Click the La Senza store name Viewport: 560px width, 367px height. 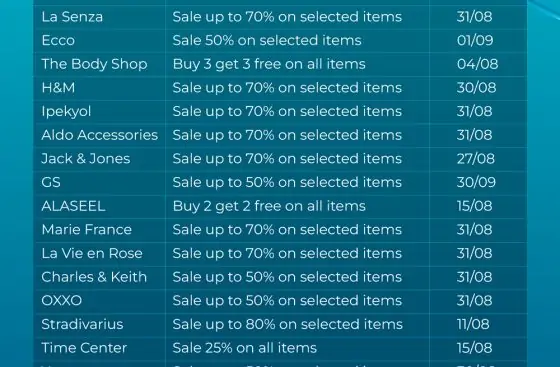[72, 17]
